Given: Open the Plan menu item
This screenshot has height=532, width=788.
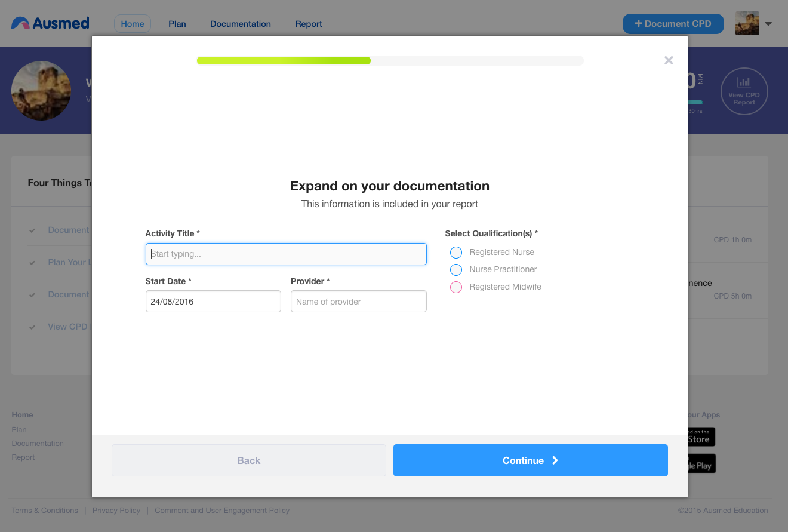Looking at the screenshot, I should coord(177,24).
